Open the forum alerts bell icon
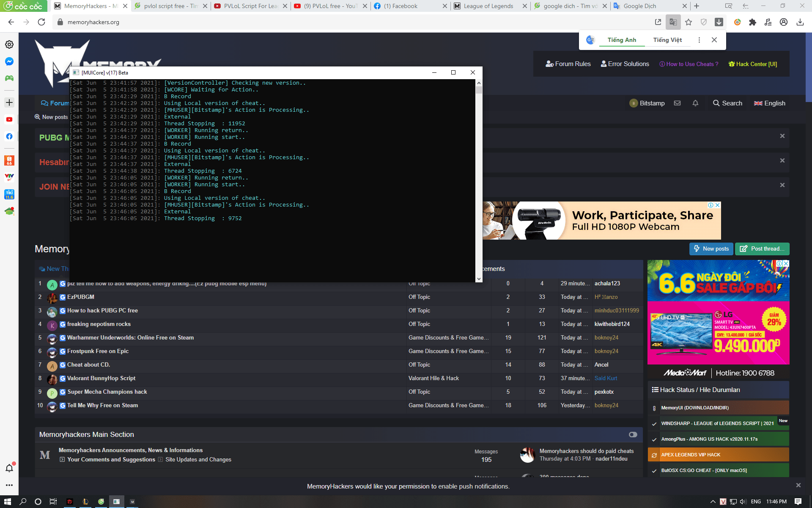Image resolution: width=812 pixels, height=508 pixels. [695, 103]
